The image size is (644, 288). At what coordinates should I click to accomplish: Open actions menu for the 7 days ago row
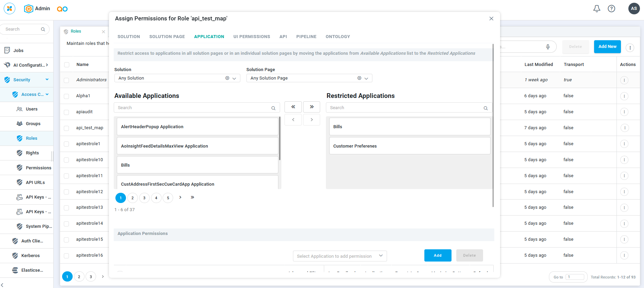[624, 128]
